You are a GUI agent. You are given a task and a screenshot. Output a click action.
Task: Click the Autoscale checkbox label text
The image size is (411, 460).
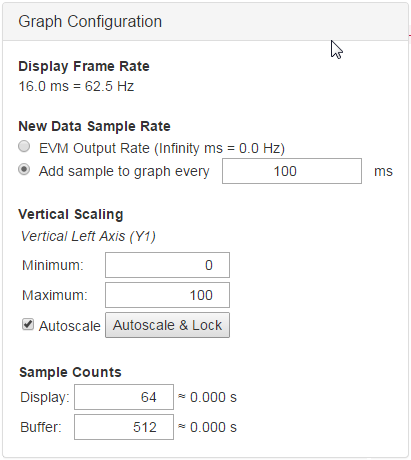[x=70, y=326]
